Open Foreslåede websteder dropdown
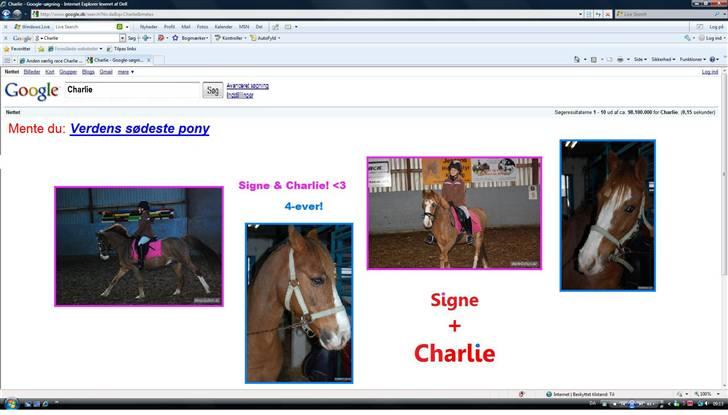The width and height of the screenshot is (728, 415). 75,49
